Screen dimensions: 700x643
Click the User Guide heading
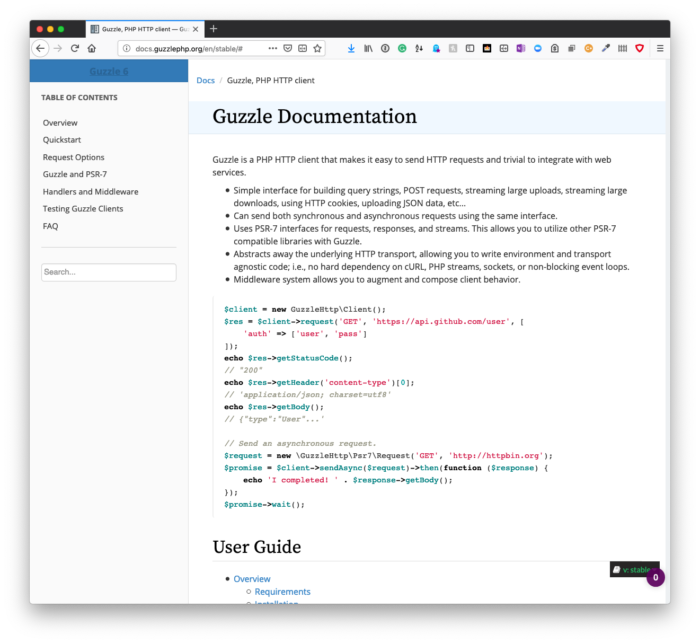[257, 547]
